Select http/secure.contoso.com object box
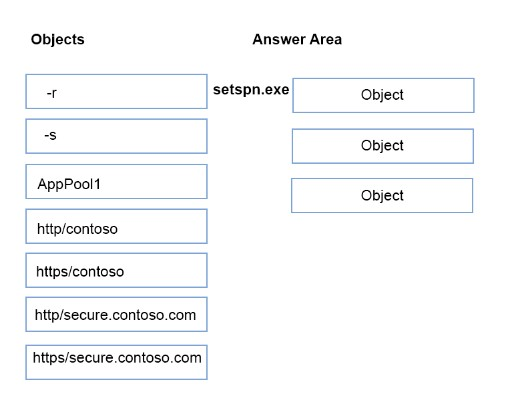The height and width of the screenshot is (406, 508). 116,314
